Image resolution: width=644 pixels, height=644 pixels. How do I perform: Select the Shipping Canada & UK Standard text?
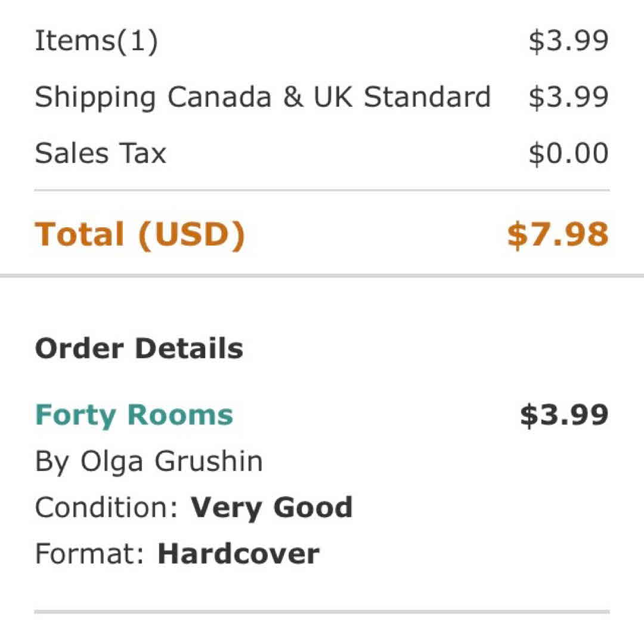click(262, 97)
